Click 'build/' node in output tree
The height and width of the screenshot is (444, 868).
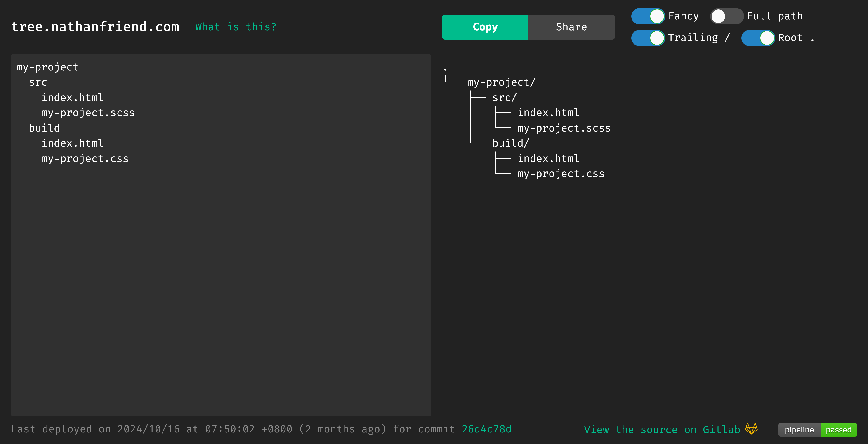click(x=510, y=143)
